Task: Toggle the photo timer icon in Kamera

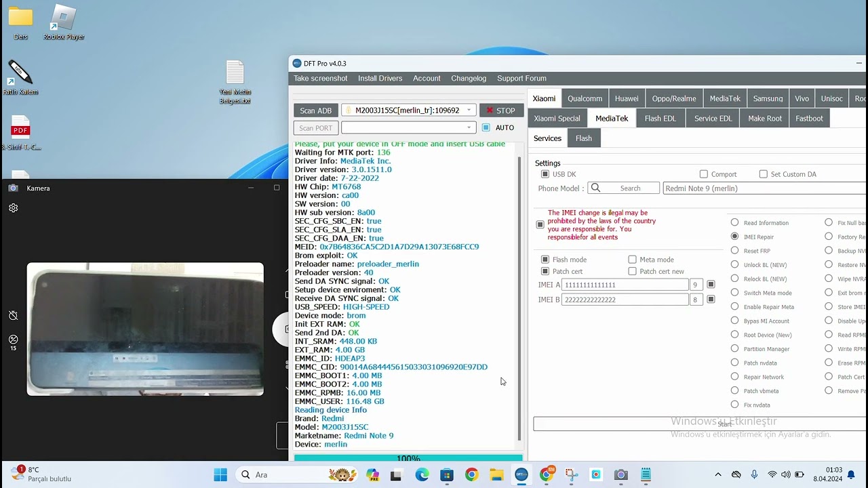Action: (x=13, y=316)
